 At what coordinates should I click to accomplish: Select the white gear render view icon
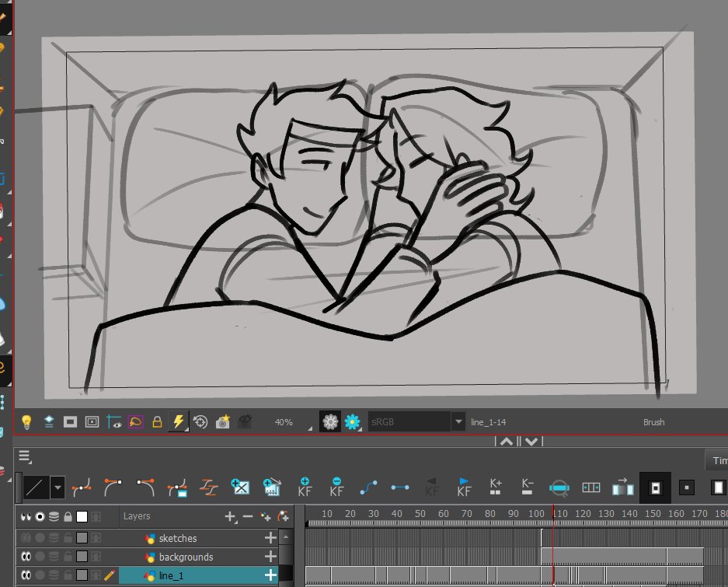pos(330,421)
